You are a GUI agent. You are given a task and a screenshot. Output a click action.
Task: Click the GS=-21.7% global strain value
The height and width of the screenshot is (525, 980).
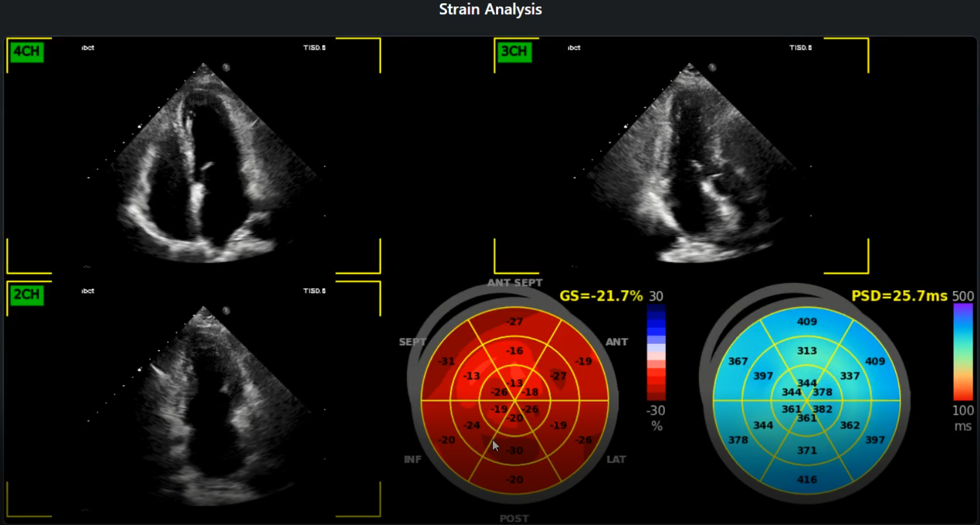coord(601,296)
